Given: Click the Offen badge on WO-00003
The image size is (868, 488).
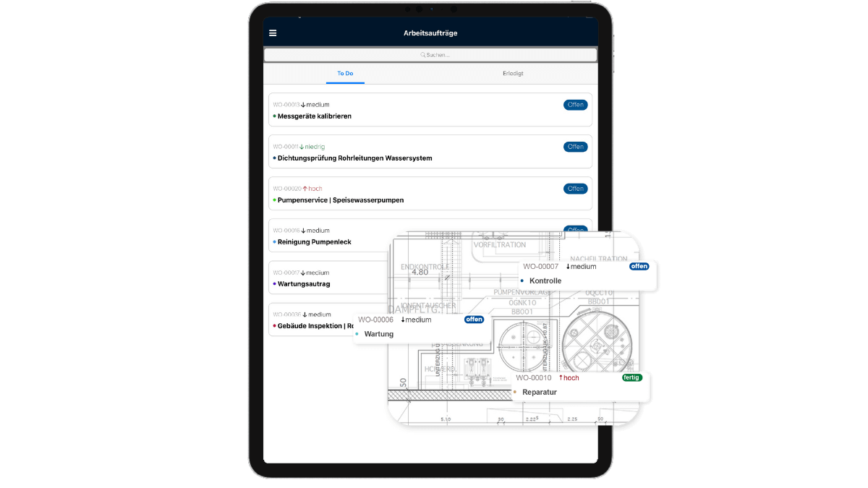Looking at the screenshot, I should [575, 105].
